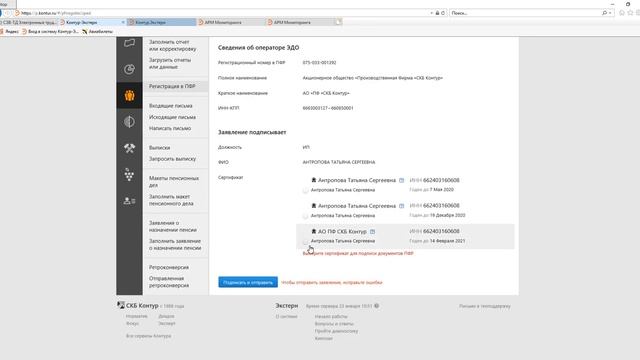The image size is (640, 360).
Task: Switch to first АРМ Мониторинга tab
Action: click(231, 22)
